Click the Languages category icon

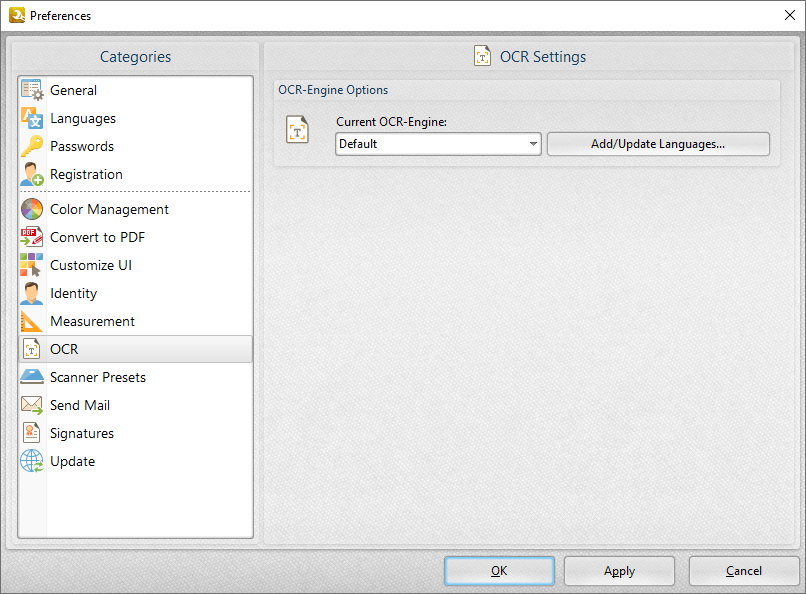click(32, 118)
